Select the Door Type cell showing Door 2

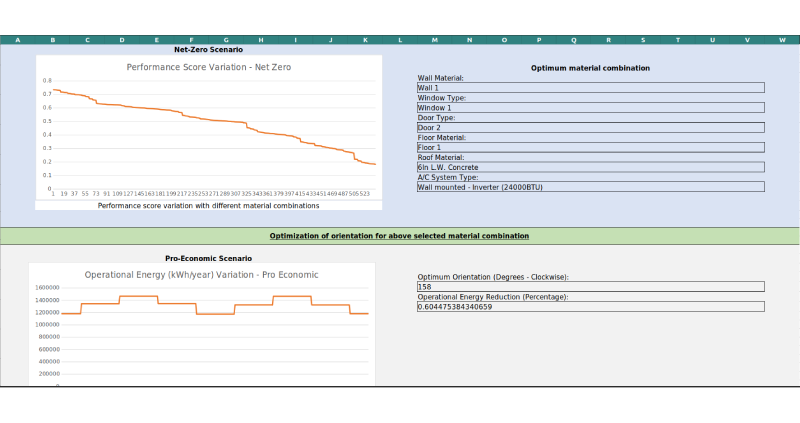590,127
